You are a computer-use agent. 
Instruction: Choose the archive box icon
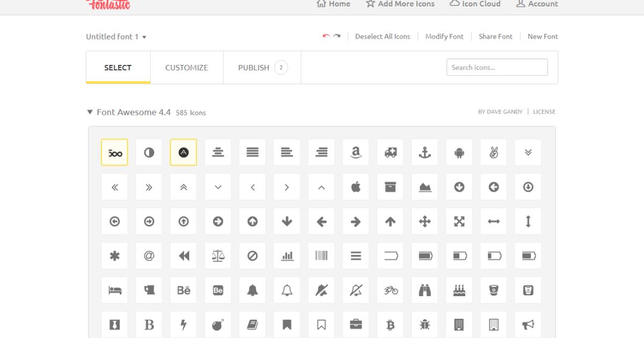click(390, 187)
